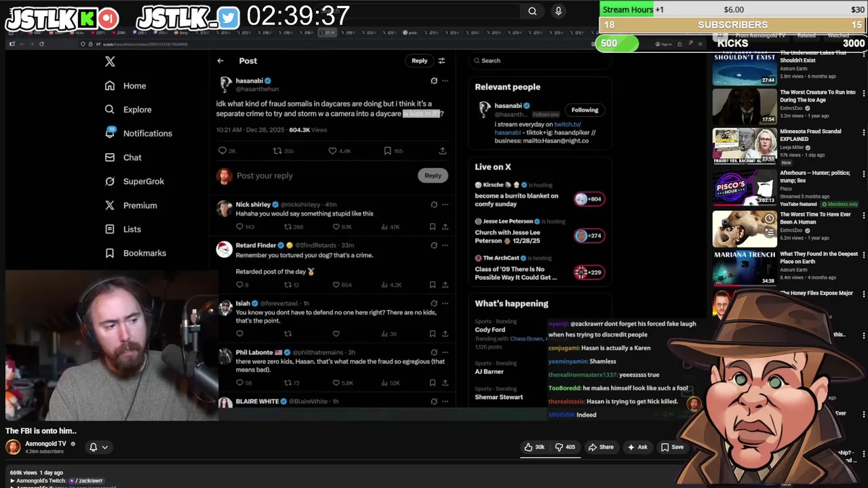This screenshot has width=868, height=488.
Task: Open Explore in X sidebar
Action: coord(128,109)
